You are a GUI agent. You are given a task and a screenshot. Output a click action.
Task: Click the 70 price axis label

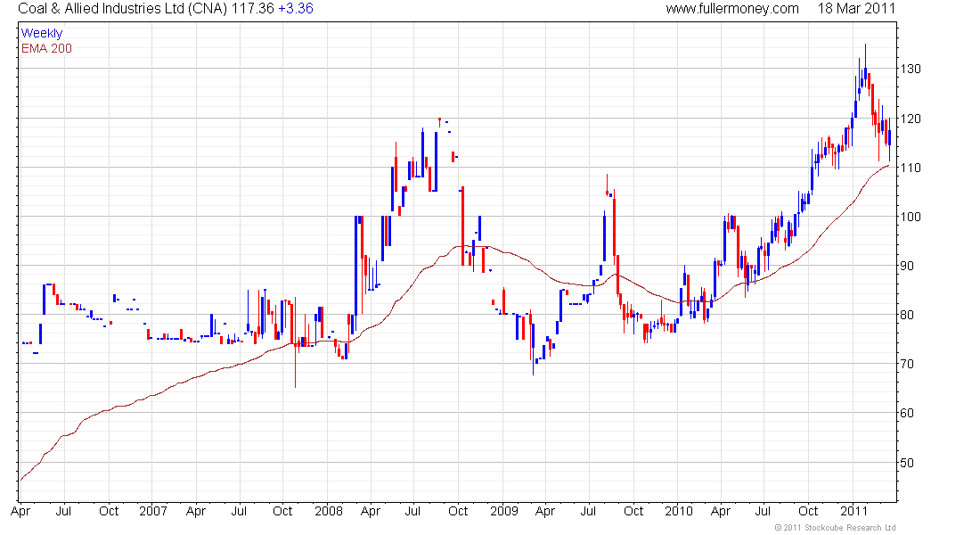coord(907,364)
